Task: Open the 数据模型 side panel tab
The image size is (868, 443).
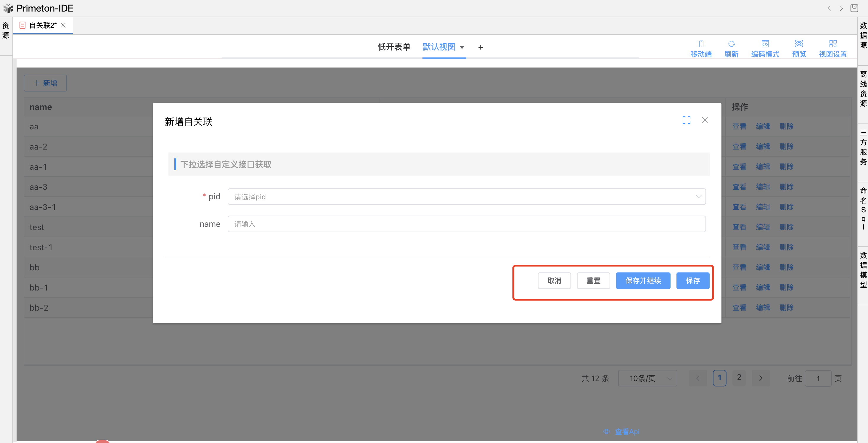Action: click(x=863, y=270)
